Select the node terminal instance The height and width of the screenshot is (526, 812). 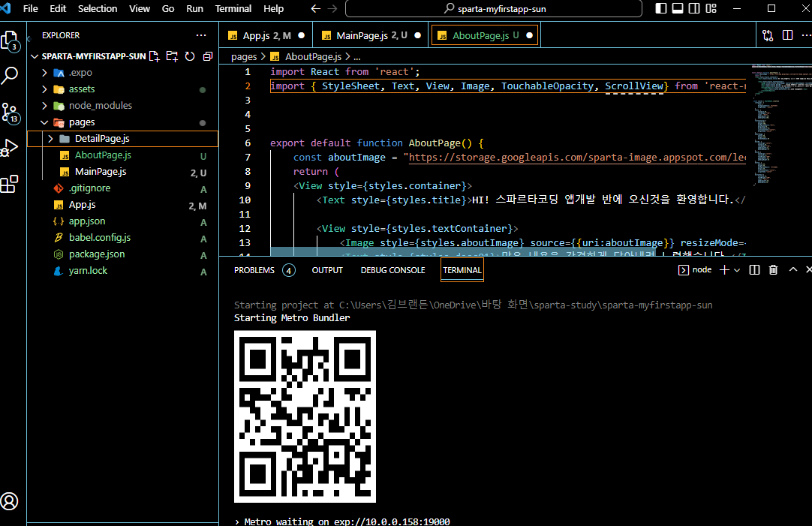[x=695, y=269]
